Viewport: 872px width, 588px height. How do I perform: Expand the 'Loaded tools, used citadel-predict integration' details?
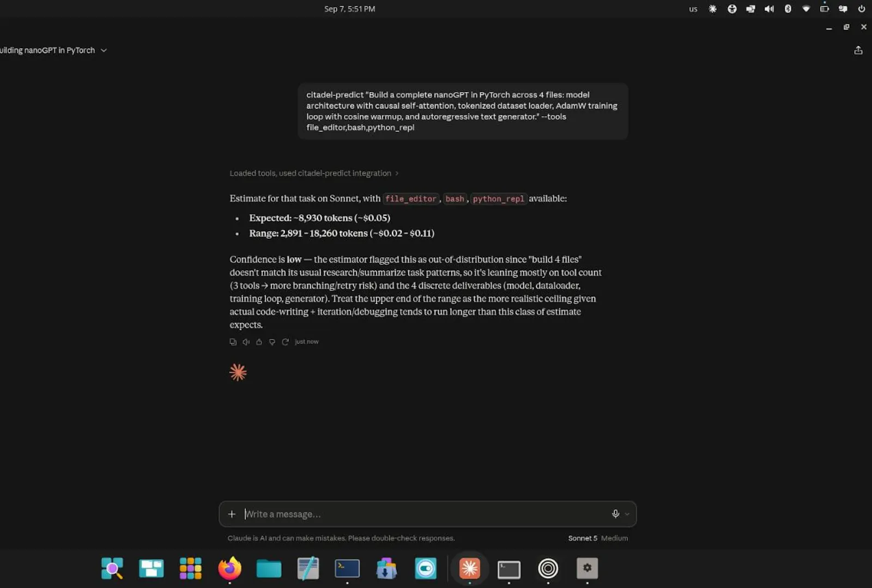314,173
